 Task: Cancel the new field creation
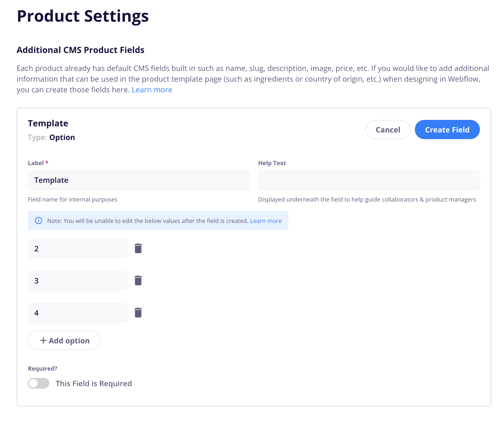point(388,130)
